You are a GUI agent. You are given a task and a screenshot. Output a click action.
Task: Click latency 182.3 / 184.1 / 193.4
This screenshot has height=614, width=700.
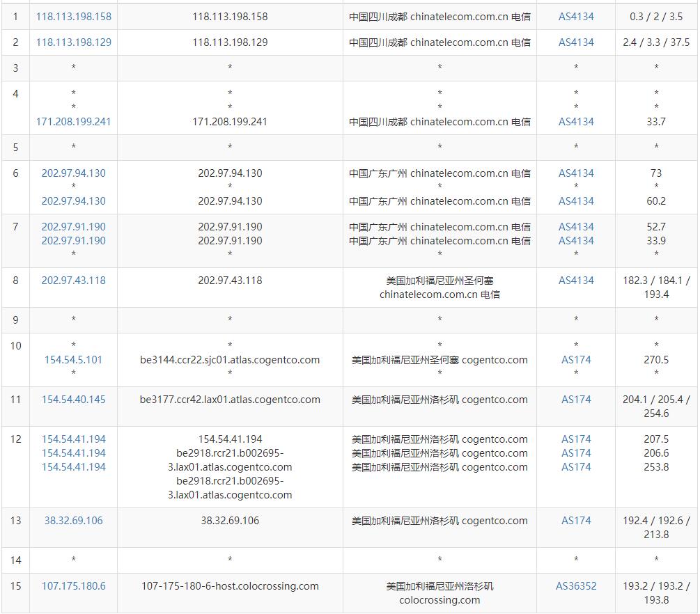tap(656, 288)
